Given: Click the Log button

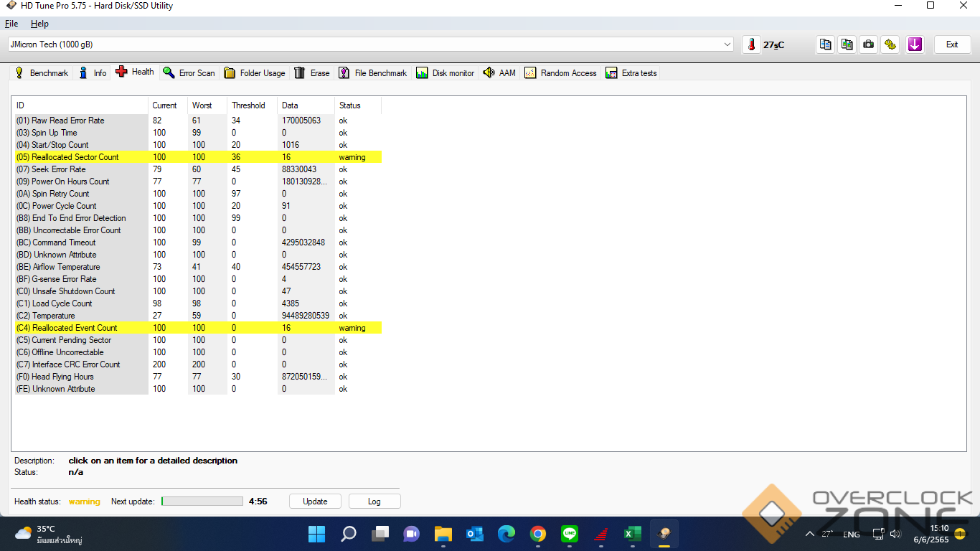Looking at the screenshot, I should (x=374, y=501).
